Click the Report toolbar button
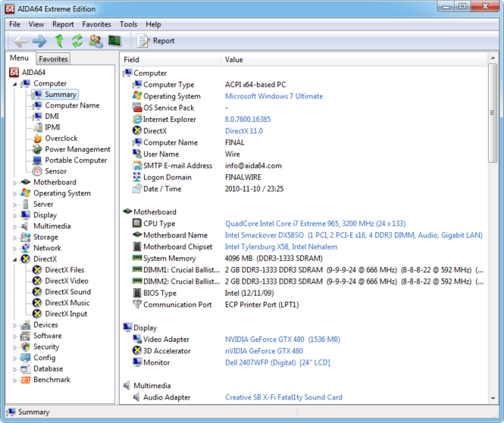This screenshot has width=504, height=423. coord(155,41)
